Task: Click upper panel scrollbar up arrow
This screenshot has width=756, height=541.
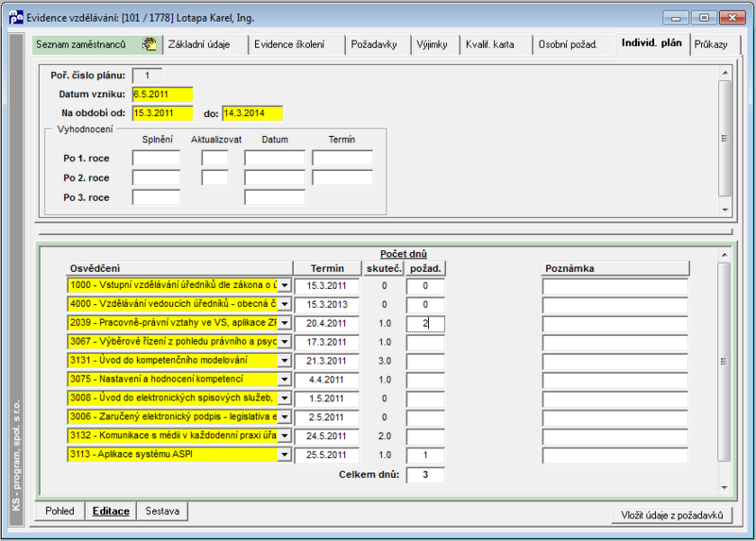Action: [725, 73]
